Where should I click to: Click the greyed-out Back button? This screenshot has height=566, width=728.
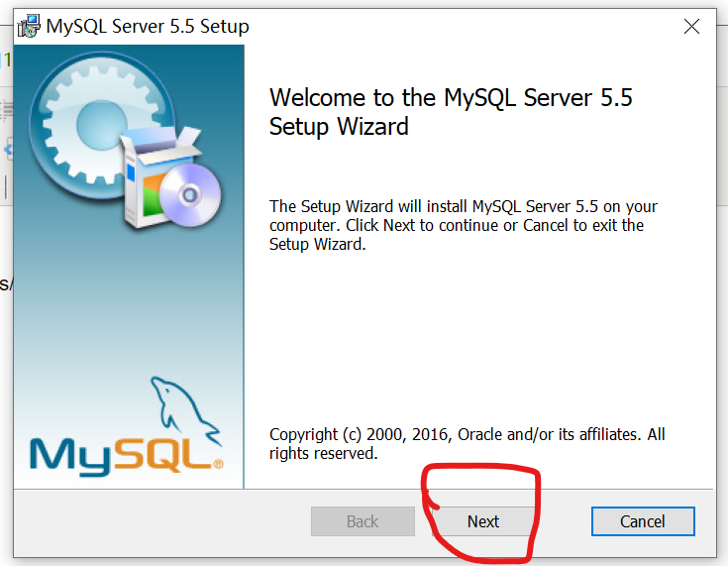363,521
